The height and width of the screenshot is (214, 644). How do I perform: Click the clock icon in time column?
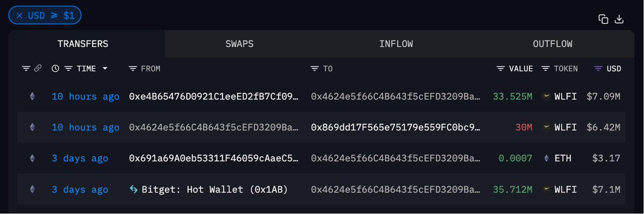(55, 69)
